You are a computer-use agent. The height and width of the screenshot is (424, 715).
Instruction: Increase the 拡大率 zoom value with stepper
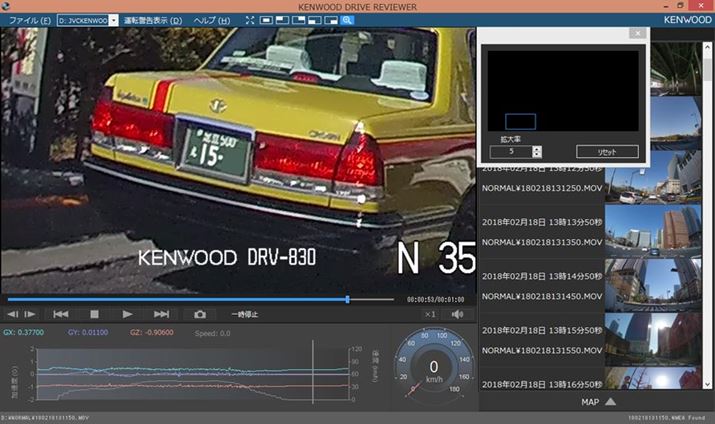click(x=537, y=148)
